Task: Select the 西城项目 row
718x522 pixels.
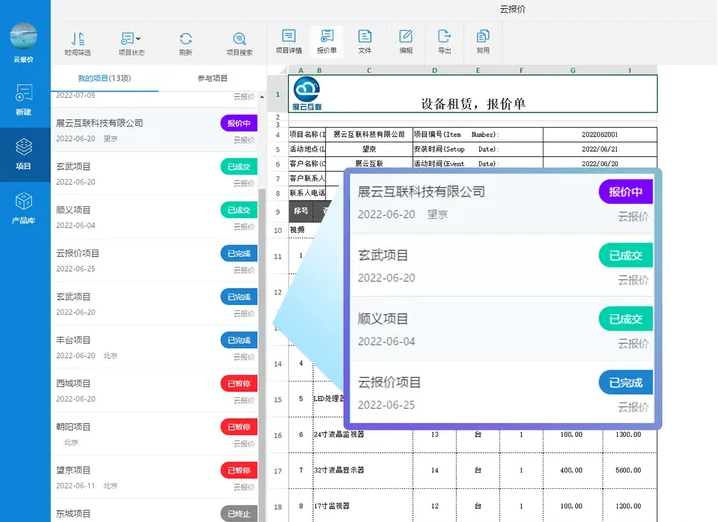Action: point(154,391)
